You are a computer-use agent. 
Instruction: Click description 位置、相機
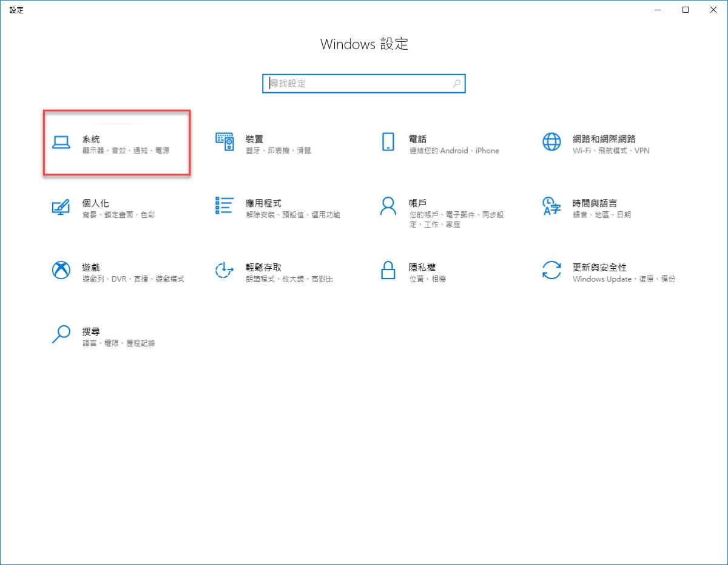[428, 279]
